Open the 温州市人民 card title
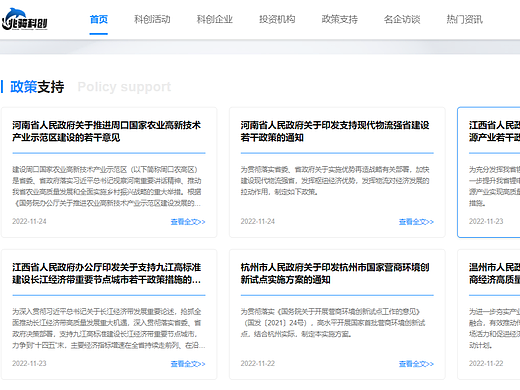 click(x=494, y=273)
